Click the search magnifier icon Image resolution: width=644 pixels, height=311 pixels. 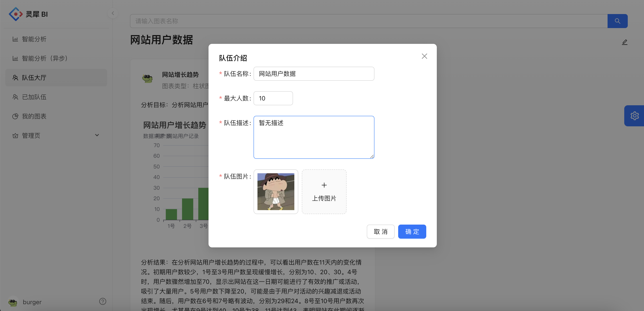617,21
